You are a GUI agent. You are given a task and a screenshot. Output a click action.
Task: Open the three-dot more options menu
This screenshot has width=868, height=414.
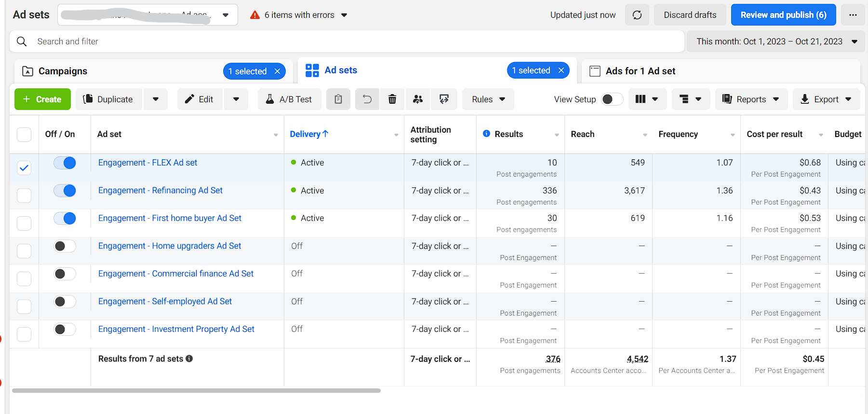tap(853, 15)
